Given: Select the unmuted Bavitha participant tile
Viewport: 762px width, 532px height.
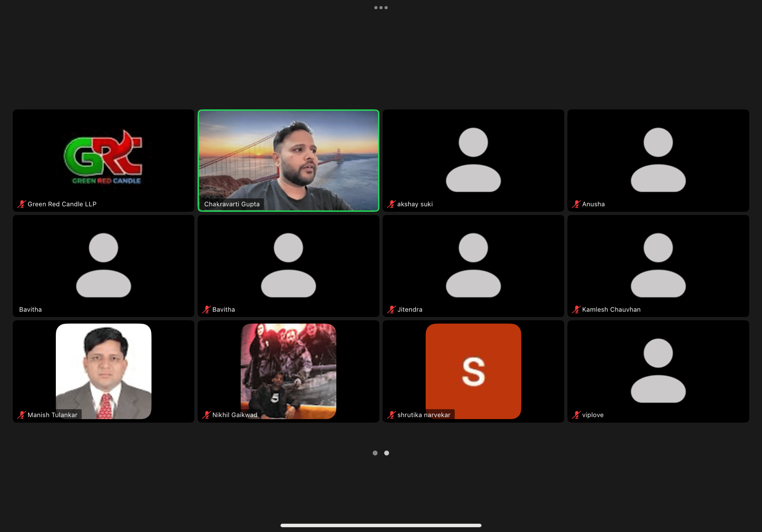Looking at the screenshot, I should click(104, 265).
